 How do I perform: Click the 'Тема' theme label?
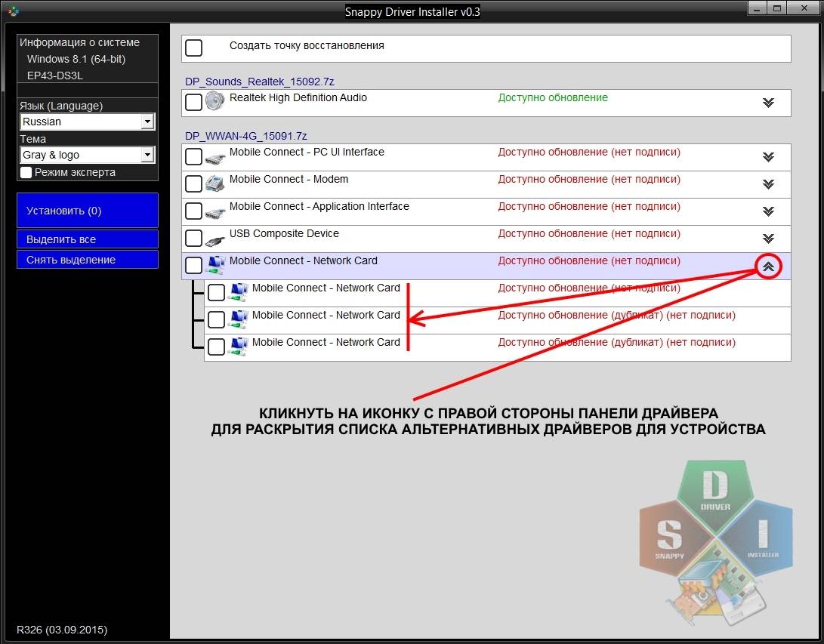pyautogui.click(x=32, y=139)
